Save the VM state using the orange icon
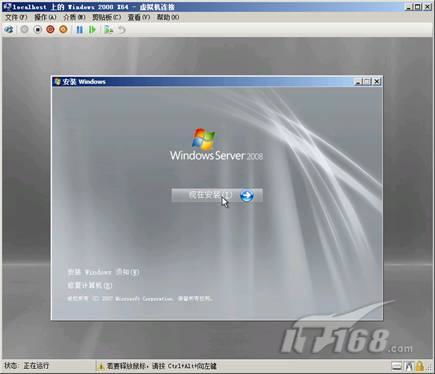Screen dimensions: 435x374 pyautogui.click(x=63, y=30)
